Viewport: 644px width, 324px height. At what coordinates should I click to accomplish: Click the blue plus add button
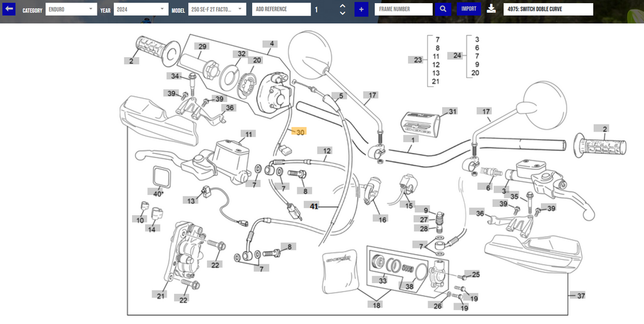[x=361, y=9]
